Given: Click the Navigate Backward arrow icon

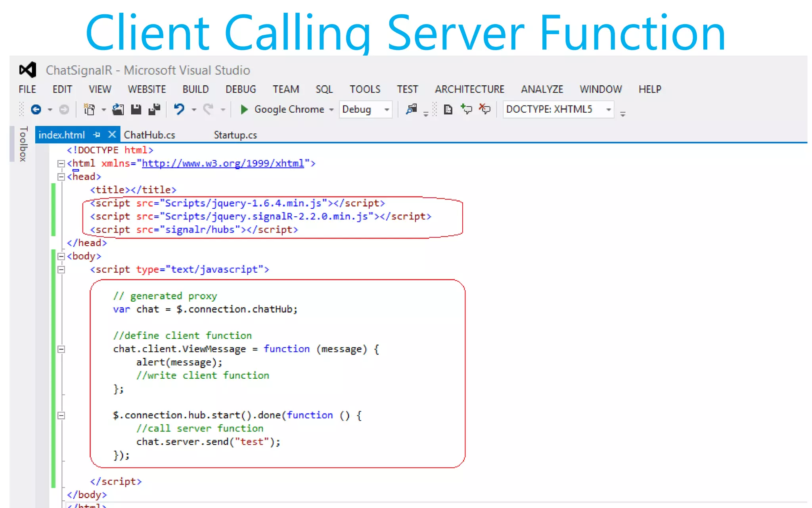Looking at the screenshot, I should (x=36, y=109).
